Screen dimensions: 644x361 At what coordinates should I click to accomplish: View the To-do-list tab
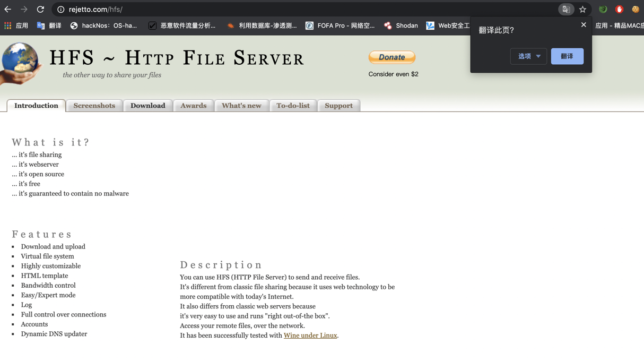point(293,106)
